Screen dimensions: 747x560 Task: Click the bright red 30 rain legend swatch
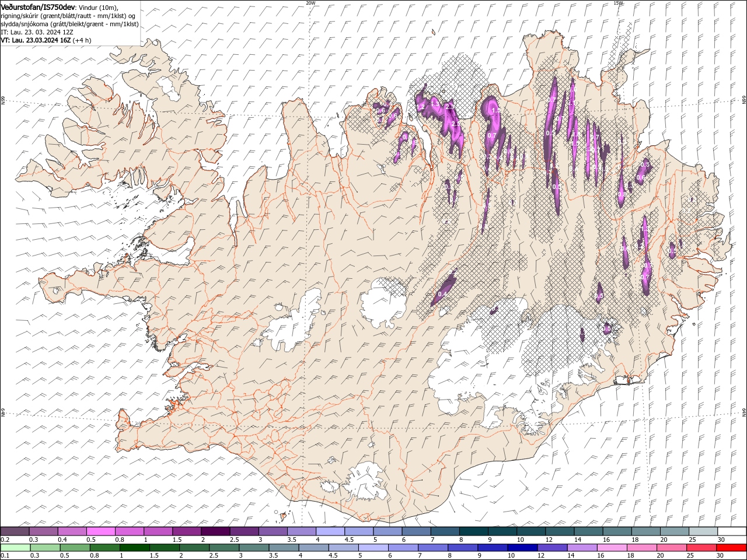pyautogui.click(x=732, y=548)
